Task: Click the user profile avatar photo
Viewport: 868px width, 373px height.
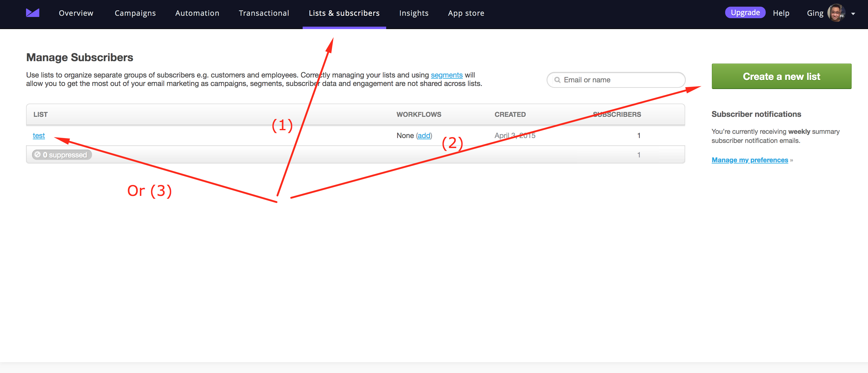Action: pyautogui.click(x=836, y=13)
